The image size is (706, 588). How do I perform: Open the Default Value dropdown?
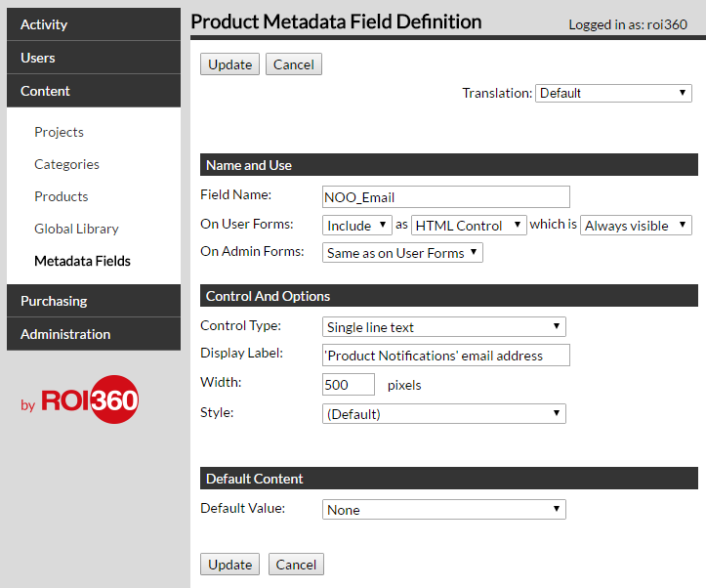(443, 510)
